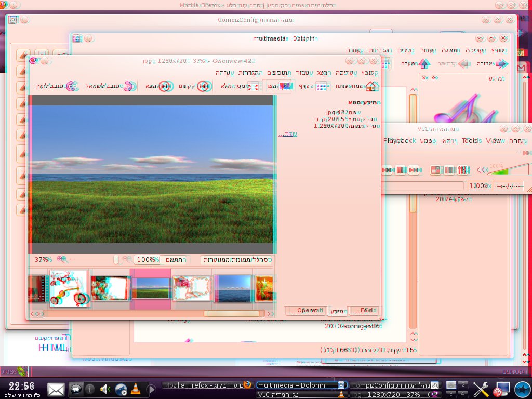The height and width of the screenshot is (399, 532).
Task: Open Gwenview Edit menu (עריכה)
Action: tap(347, 73)
